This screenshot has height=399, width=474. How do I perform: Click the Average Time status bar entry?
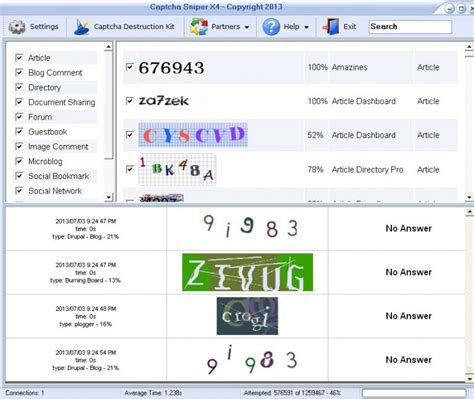(153, 393)
